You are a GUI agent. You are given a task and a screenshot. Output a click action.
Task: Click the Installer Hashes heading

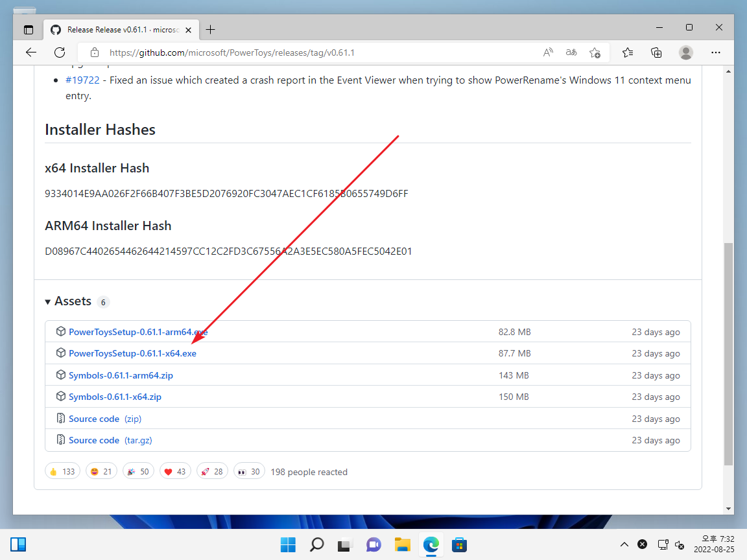point(100,130)
